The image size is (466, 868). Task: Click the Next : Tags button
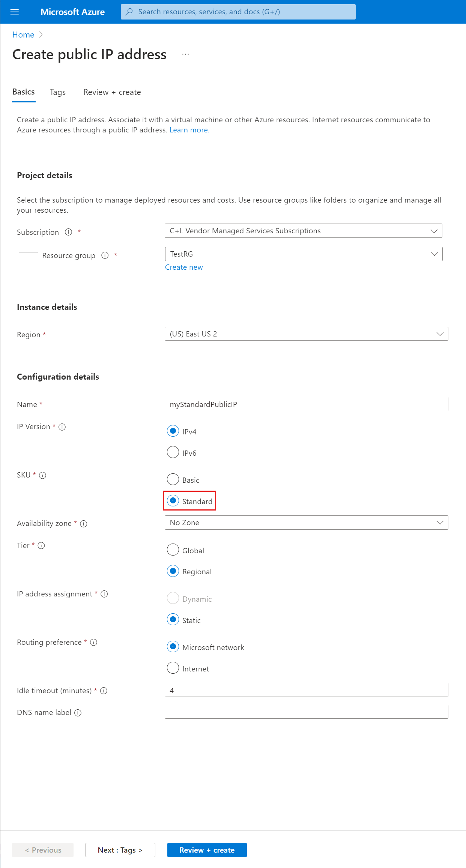[x=120, y=850]
